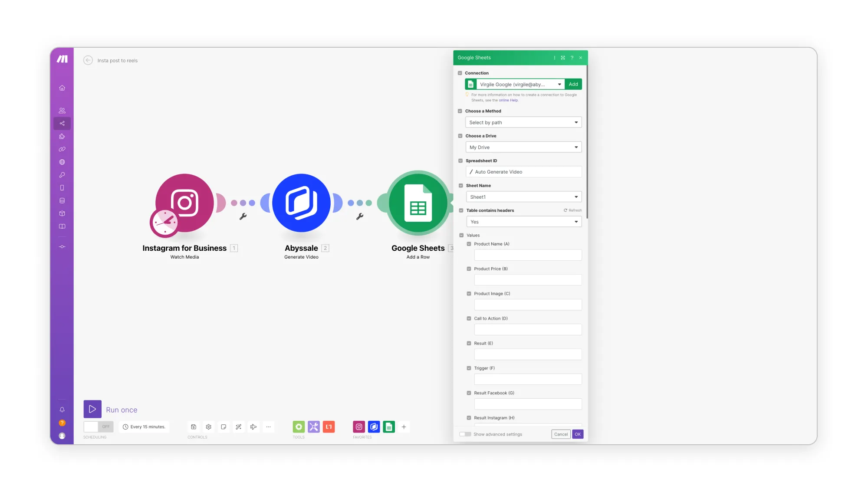Viewport: 868px width, 492px height.
Task: Open the Sheet1 sheet name dropdown
Action: click(x=524, y=197)
